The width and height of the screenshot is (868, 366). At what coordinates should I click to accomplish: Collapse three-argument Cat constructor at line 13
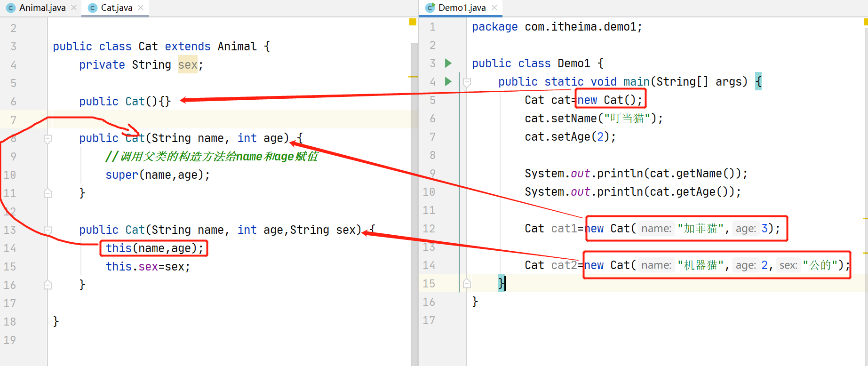tap(48, 230)
